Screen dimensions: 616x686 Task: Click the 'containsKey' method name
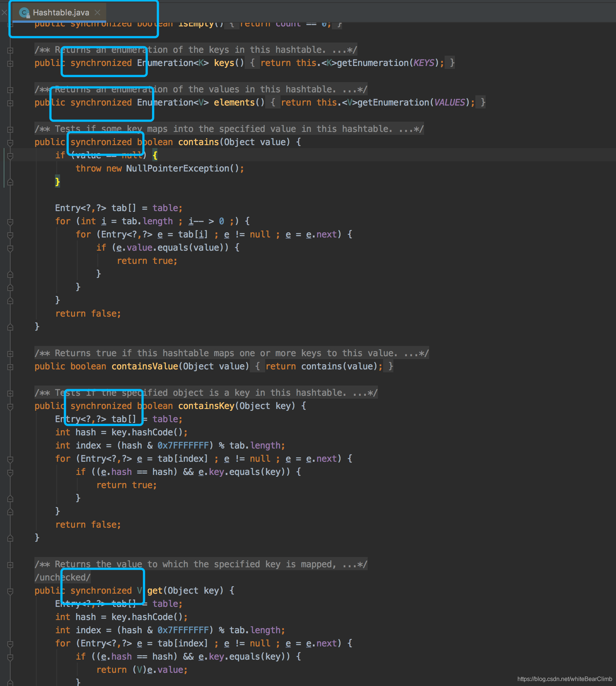coord(206,406)
